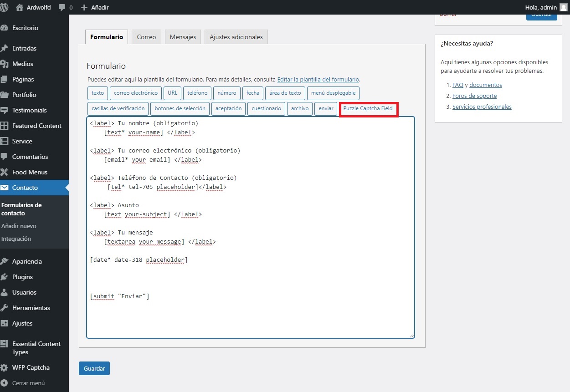Click the Guardar button below the form
This screenshot has height=392, width=570.
point(94,368)
